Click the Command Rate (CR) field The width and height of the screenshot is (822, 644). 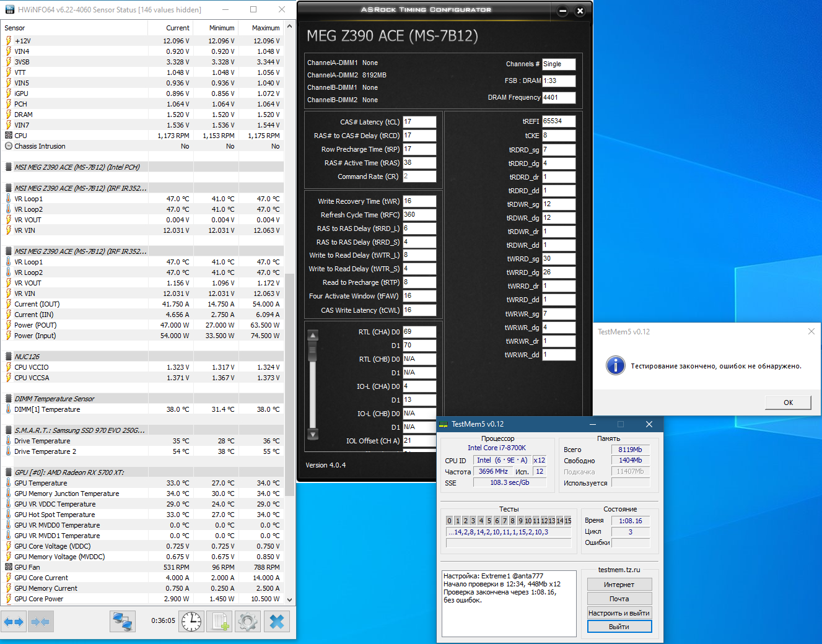click(x=419, y=176)
